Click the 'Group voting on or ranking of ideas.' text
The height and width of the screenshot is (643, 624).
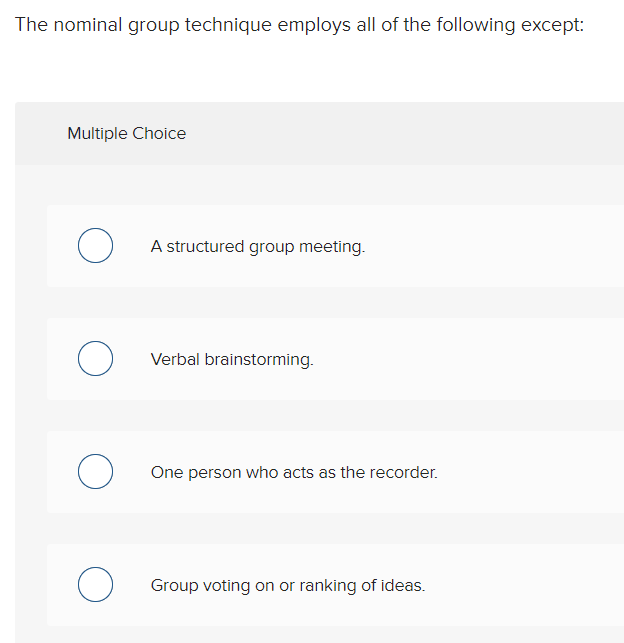287,585
